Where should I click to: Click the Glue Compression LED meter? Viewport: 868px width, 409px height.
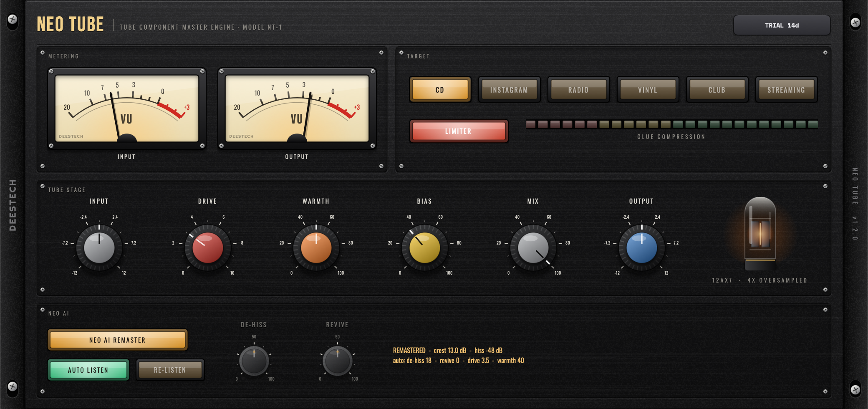671,124
